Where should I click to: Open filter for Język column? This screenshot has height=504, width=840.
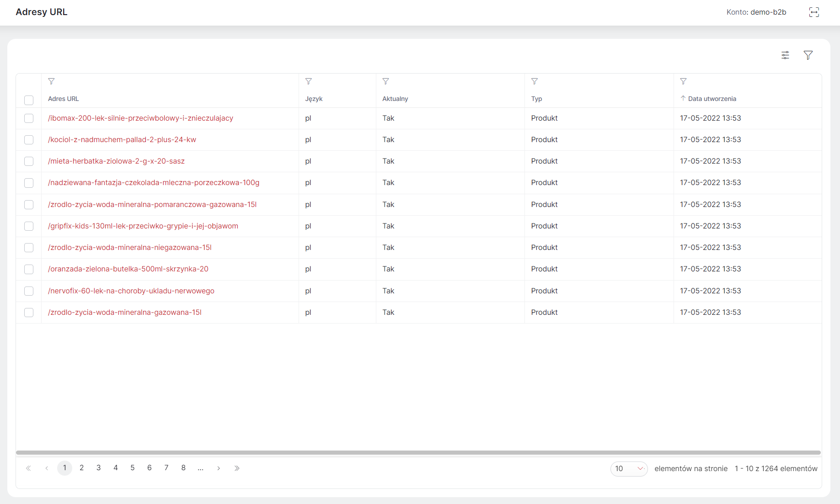[x=309, y=81]
